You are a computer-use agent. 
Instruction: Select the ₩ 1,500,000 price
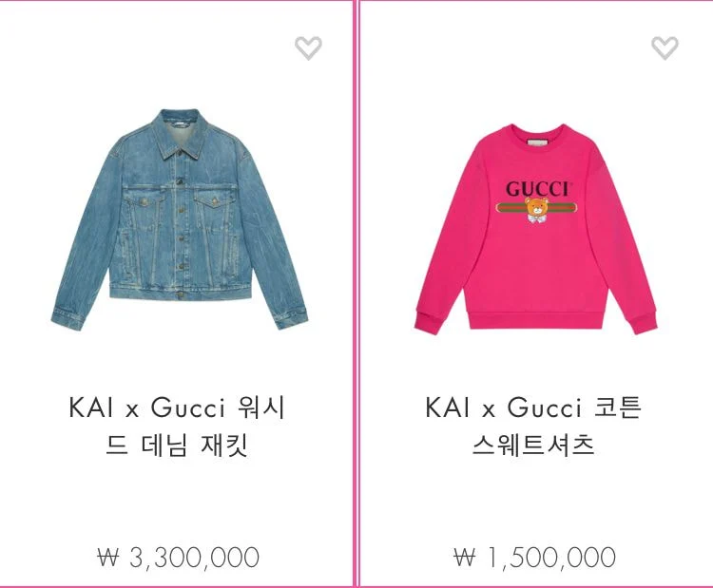pyautogui.click(x=534, y=557)
